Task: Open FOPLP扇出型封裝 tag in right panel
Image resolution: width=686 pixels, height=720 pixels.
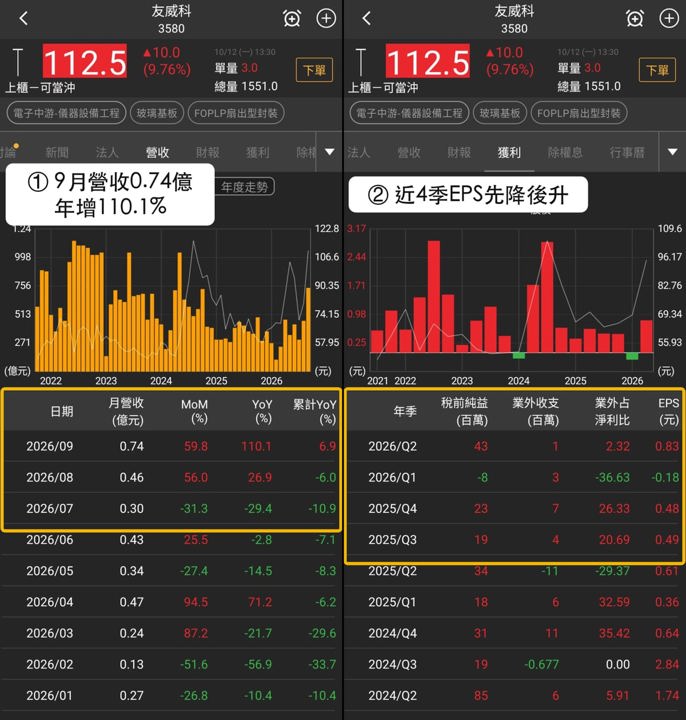Action: click(579, 113)
